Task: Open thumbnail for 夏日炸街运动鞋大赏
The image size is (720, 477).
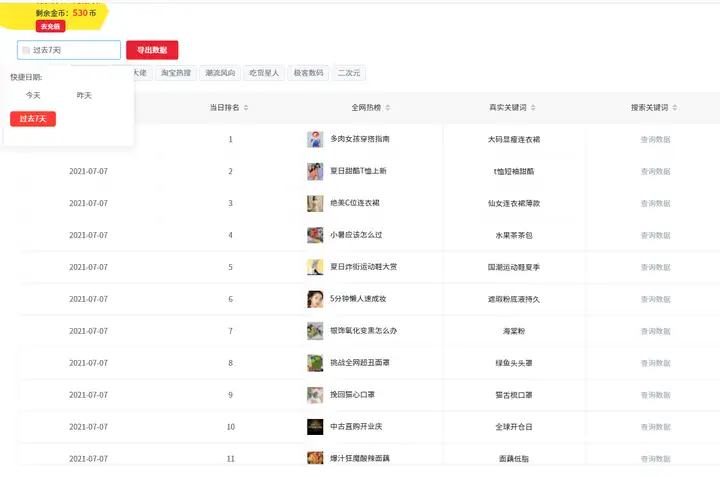Action: coord(315,267)
